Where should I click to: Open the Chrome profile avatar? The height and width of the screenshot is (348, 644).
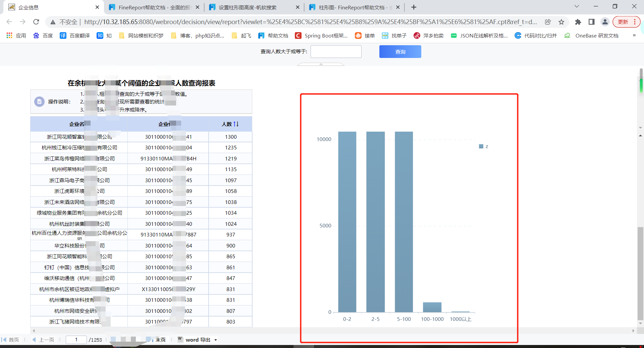pyautogui.click(x=605, y=22)
